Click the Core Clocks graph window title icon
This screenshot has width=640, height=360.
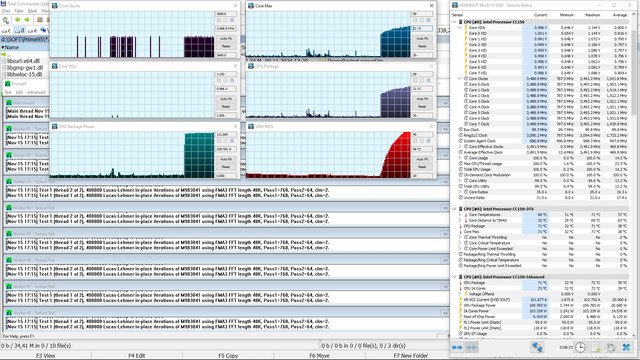coord(55,6)
